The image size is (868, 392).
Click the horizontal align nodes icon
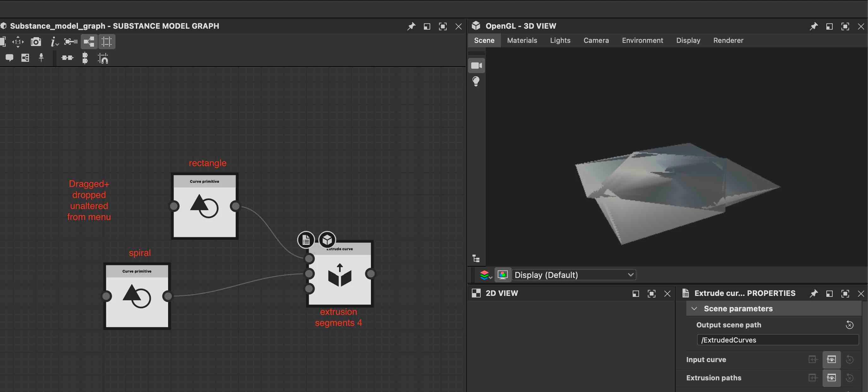pos(67,58)
